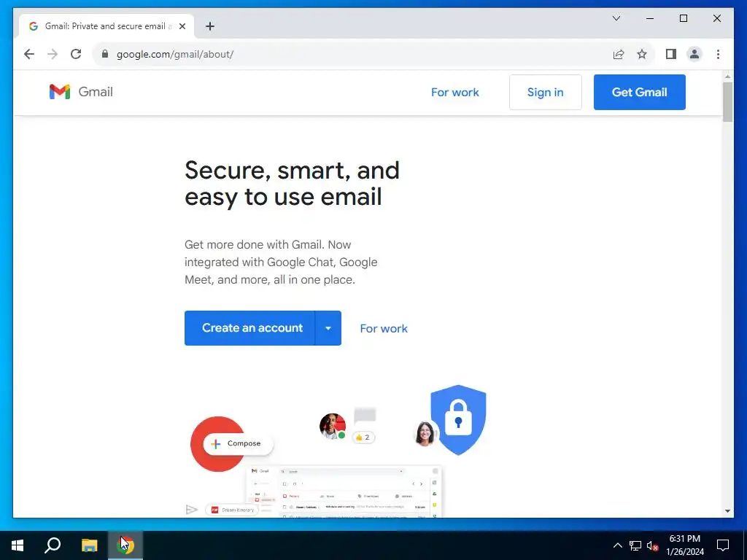Show hidden system tray icons
Image resolution: width=747 pixels, height=560 pixels.
[617, 545]
